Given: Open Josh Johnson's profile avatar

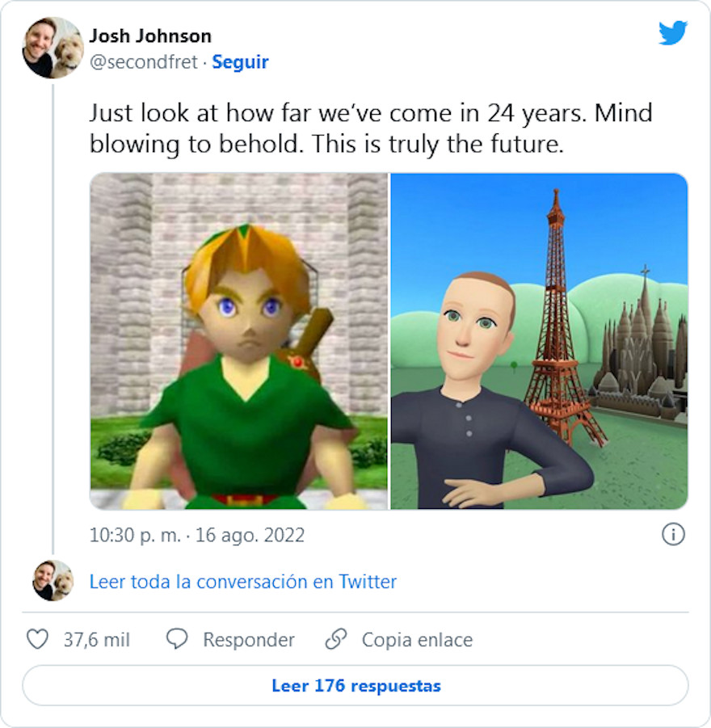Looking at the screenshot, I should click(53, 48).
